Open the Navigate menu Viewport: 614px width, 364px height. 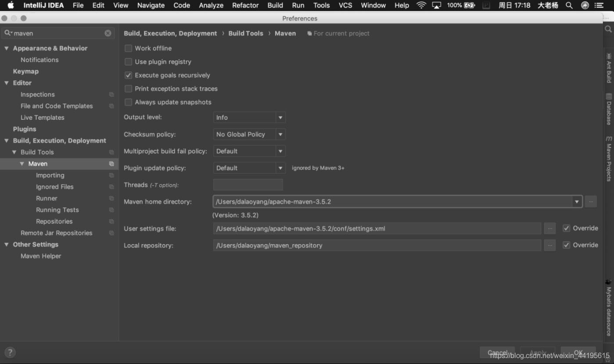click(151, 5)
